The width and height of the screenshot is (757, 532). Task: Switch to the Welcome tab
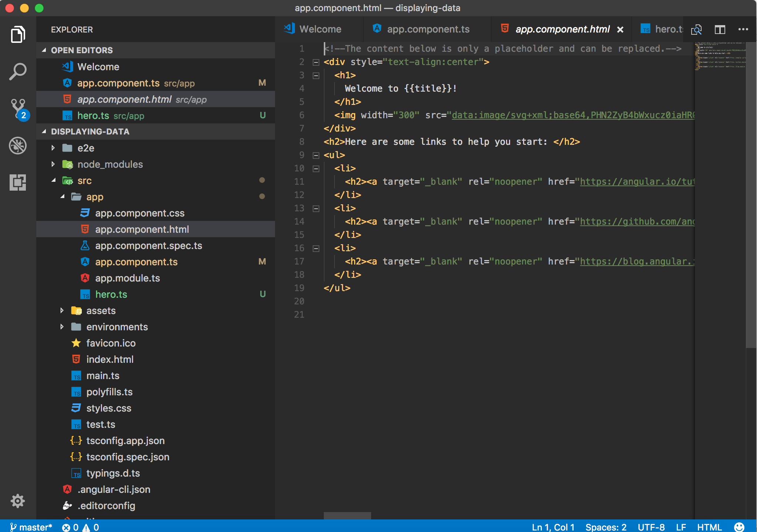click(320, 30)
